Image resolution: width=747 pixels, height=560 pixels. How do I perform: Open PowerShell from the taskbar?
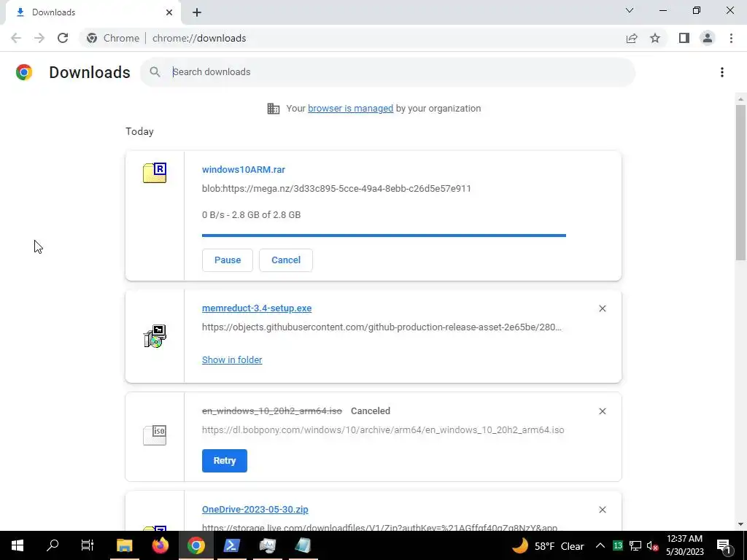click(x=231, y=545)
